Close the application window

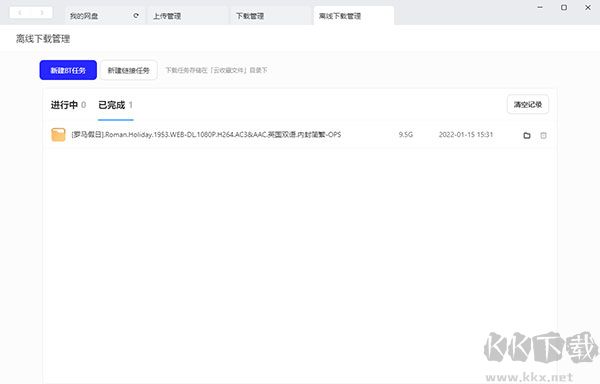click(588, 7)
